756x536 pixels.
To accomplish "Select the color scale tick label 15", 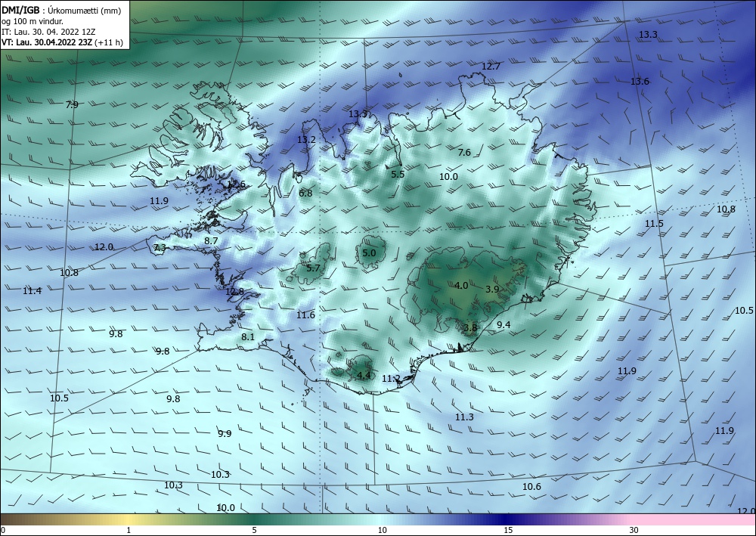I will [508, 530].
